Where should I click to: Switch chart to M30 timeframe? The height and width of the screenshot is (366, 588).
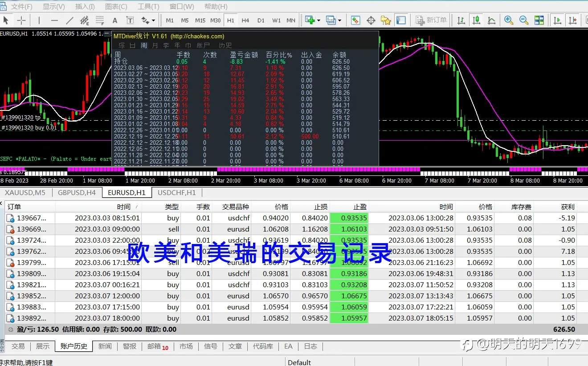(216, 20)
